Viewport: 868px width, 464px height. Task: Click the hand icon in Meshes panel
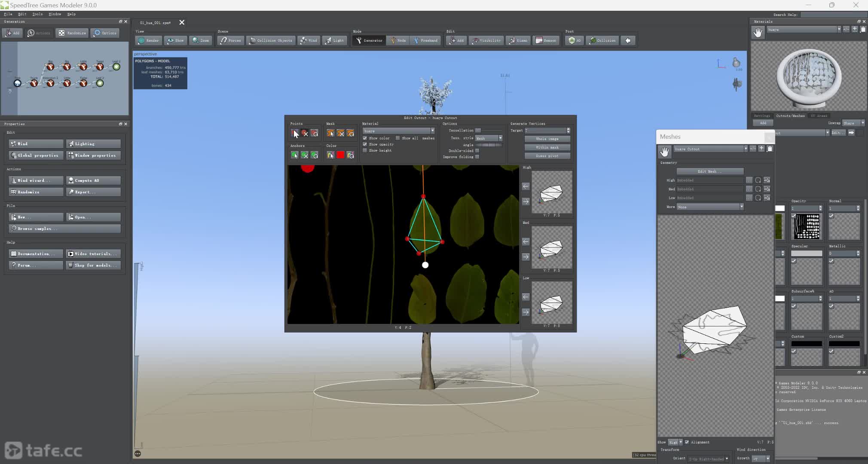point(665,151)
